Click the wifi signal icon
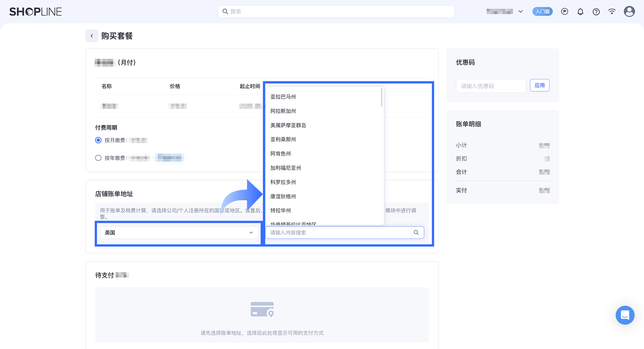The height and width of the screenshot is (349, 644). (612, 11)
